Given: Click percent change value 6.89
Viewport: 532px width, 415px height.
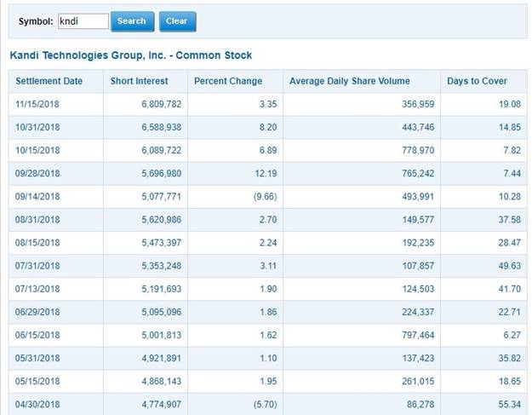Looking at the screenshot, I should click(x=268, y=151).
